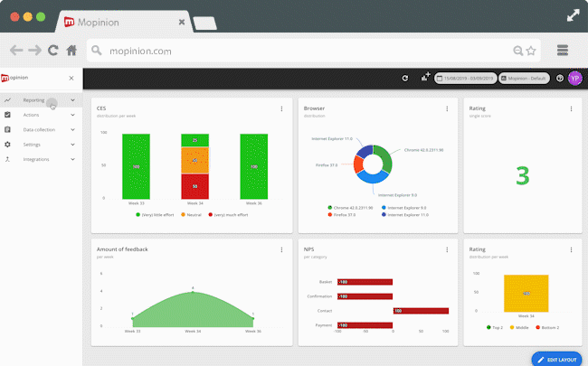
Task: Click the refresh dashboard icon
Action: (x=405, y=79)
